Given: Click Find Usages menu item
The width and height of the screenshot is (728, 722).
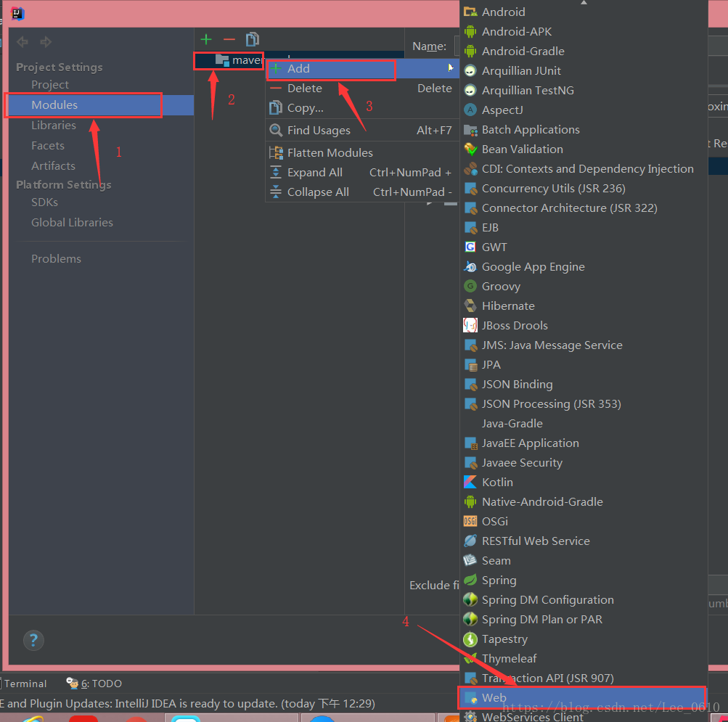Looking at the screenshot, I should (363, 130).
